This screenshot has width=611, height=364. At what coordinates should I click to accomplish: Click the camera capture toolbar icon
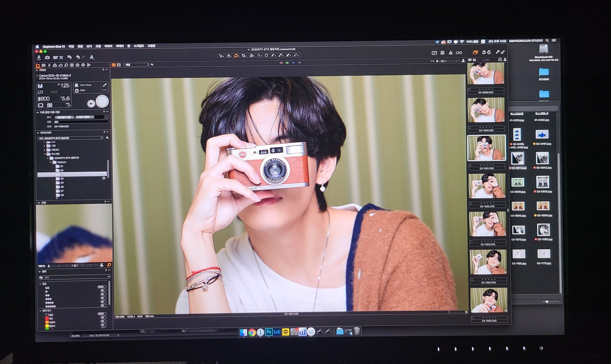tap(47, 58)
